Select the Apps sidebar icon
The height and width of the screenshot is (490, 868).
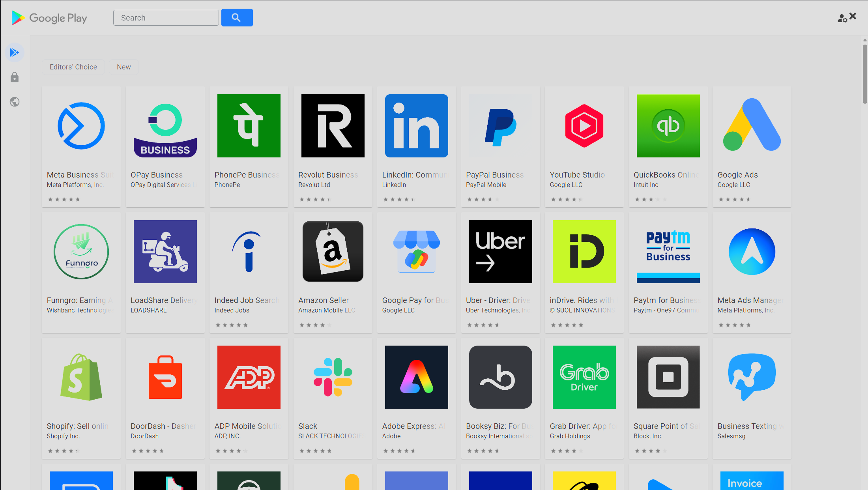(x=15, y=52)
